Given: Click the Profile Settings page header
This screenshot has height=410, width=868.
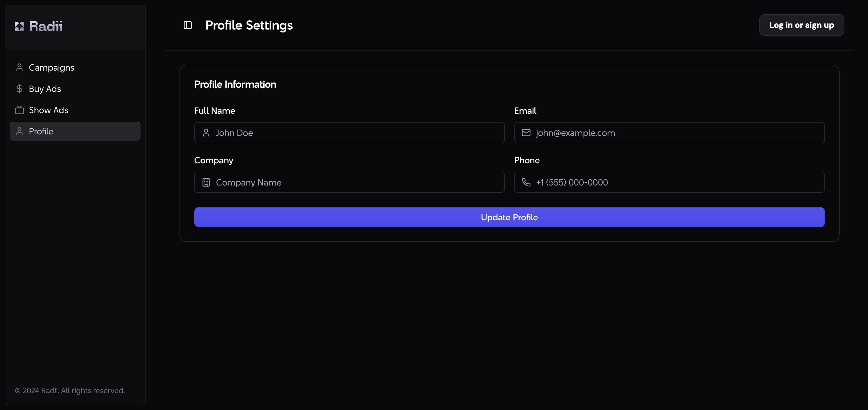Looking at the screenshot, I should pyautogui.click(x=249, y=25).
